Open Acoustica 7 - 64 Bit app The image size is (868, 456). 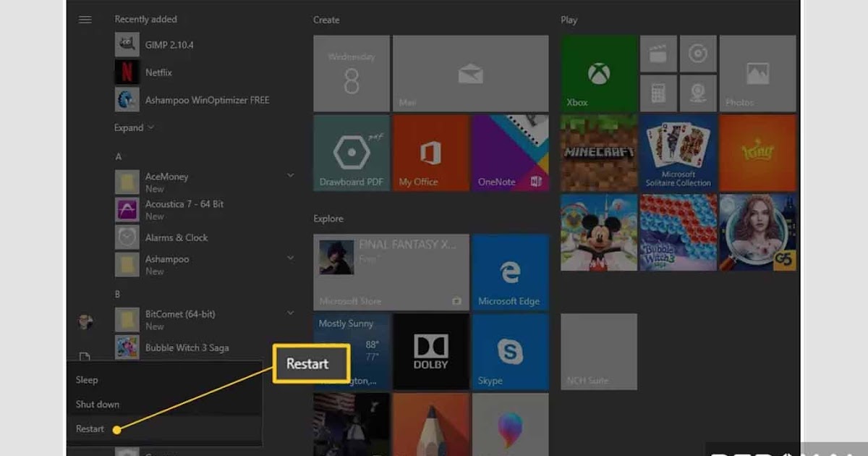[170, 210]
